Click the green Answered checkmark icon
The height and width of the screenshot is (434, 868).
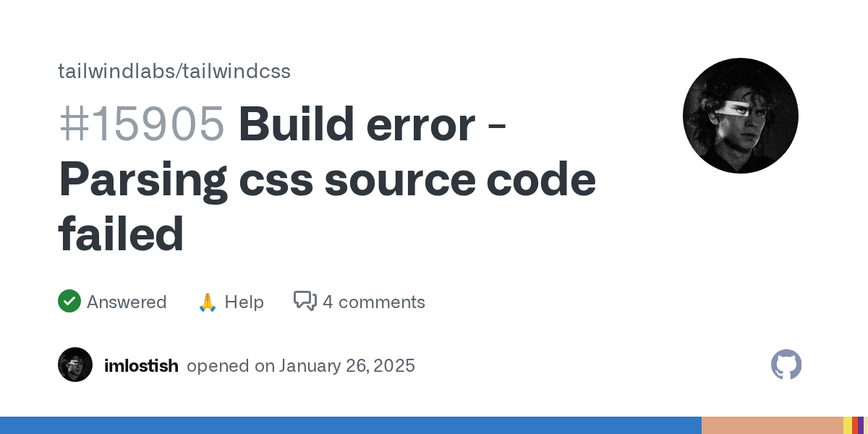coord(69,301)
